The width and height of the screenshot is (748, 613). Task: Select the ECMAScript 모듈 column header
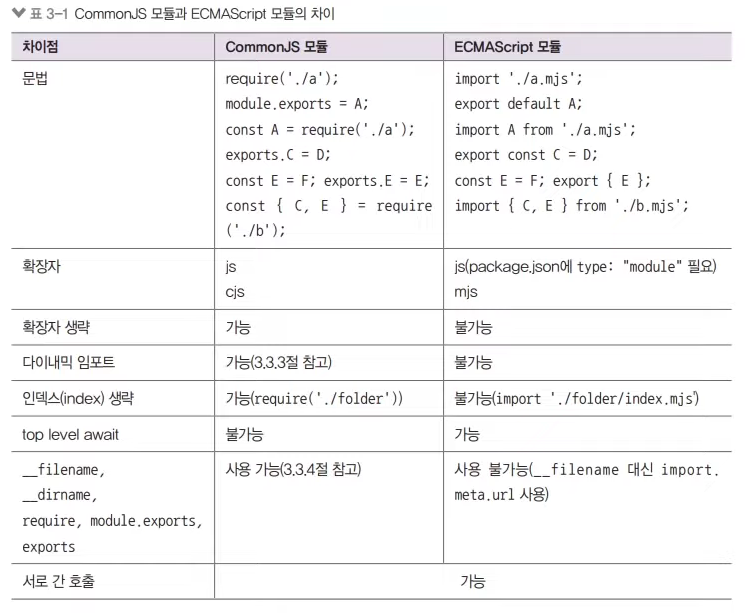[x=508, y=47]
